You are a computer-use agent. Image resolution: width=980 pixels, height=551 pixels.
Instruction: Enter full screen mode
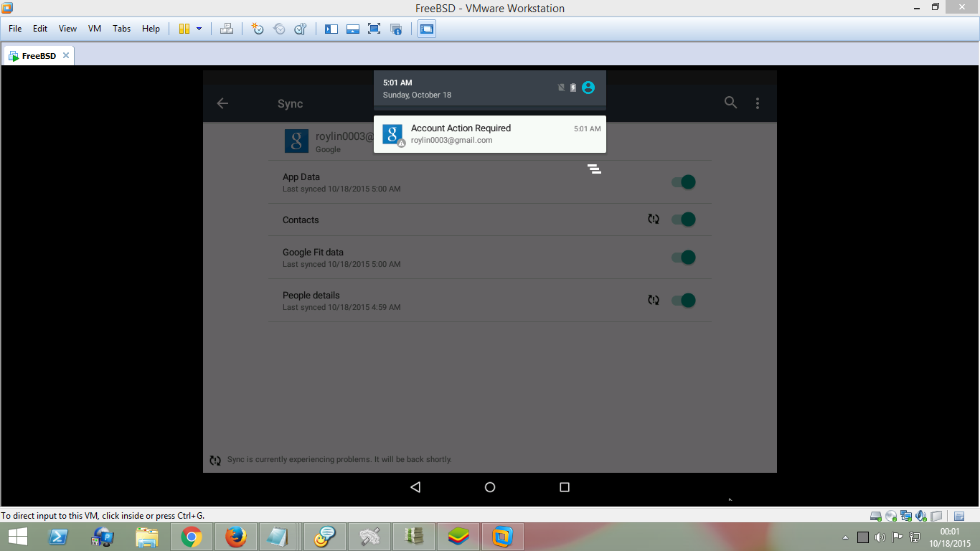(x=374, y=29)
